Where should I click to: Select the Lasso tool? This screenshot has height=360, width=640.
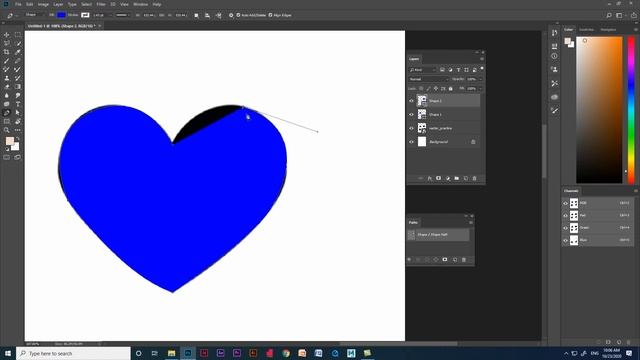(x=7, y=43)
